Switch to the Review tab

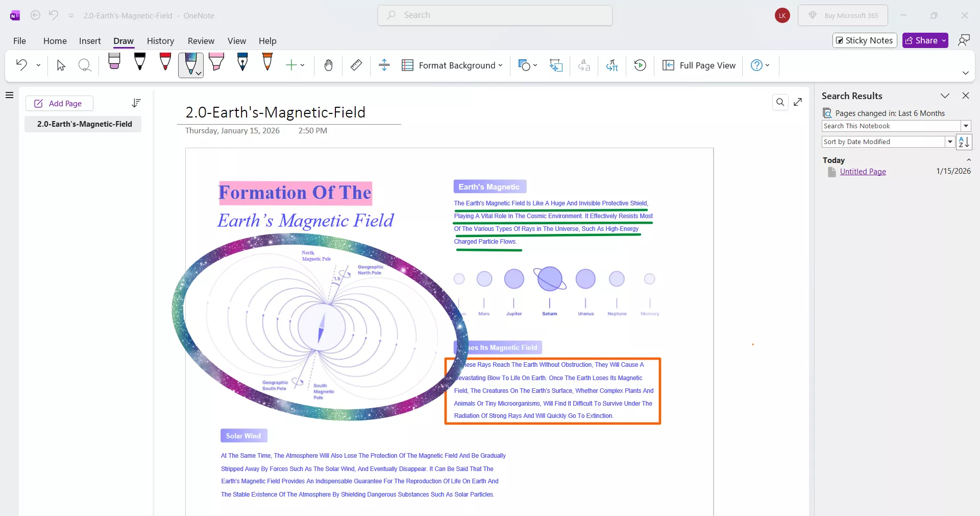click(200, 41)
